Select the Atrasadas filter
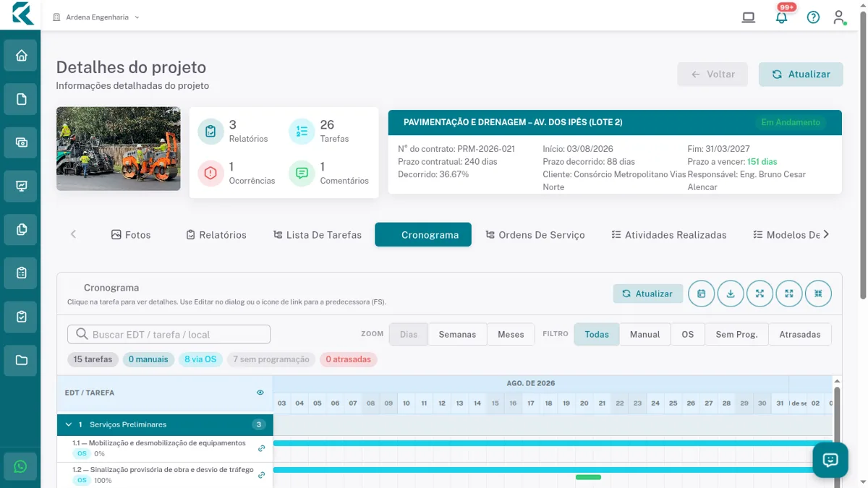Screen dimensions: 868x488 pos(800,334)
